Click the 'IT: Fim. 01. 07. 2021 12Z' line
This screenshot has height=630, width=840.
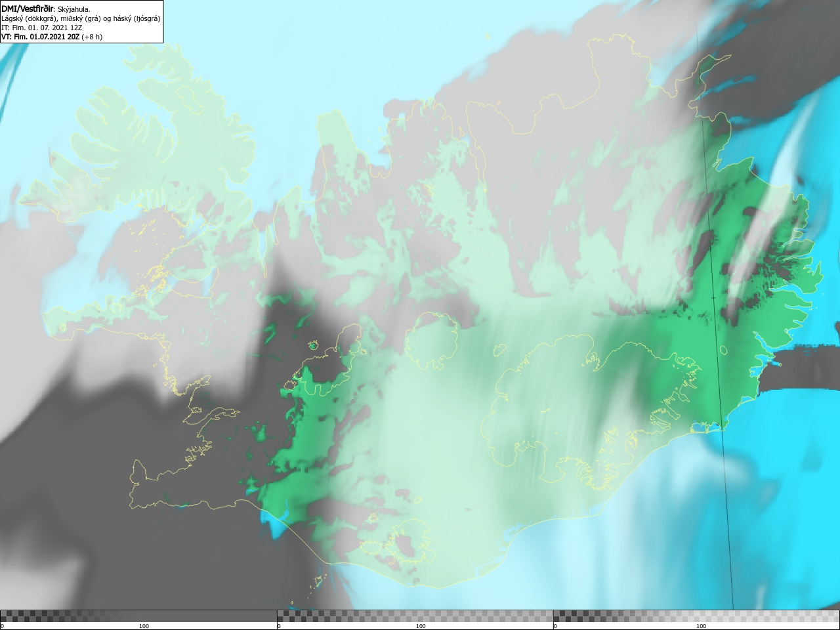(43, 28)
